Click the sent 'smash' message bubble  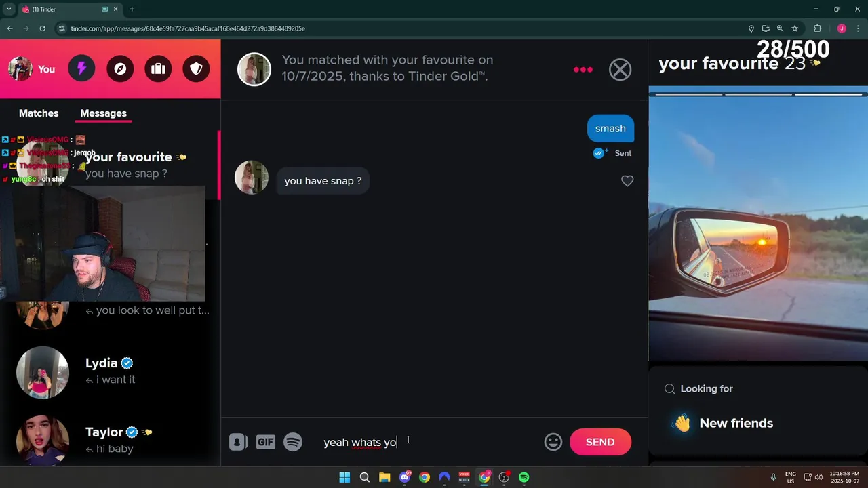point(610,128)
